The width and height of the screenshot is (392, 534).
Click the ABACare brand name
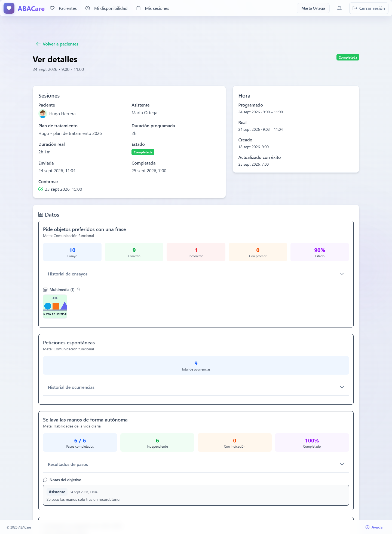pos(31,8)
